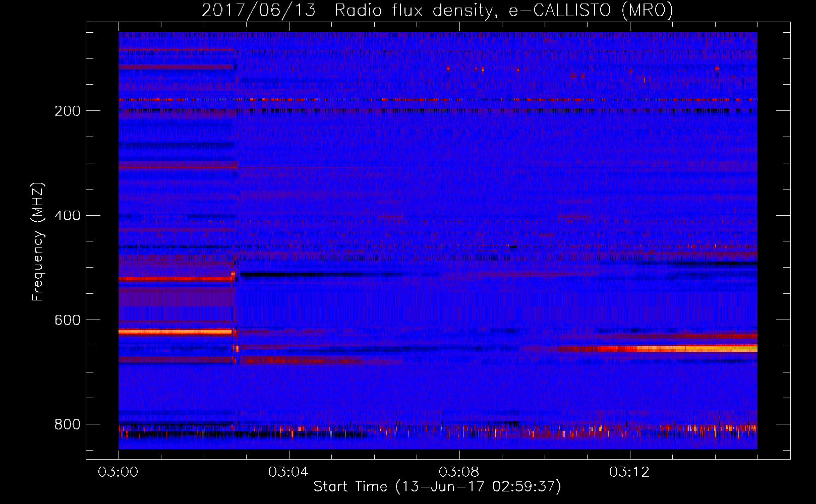This screenshot has height=504, width=816.
Task: Click the 03:12 time tick label
Action: click(x=629, y=472)
